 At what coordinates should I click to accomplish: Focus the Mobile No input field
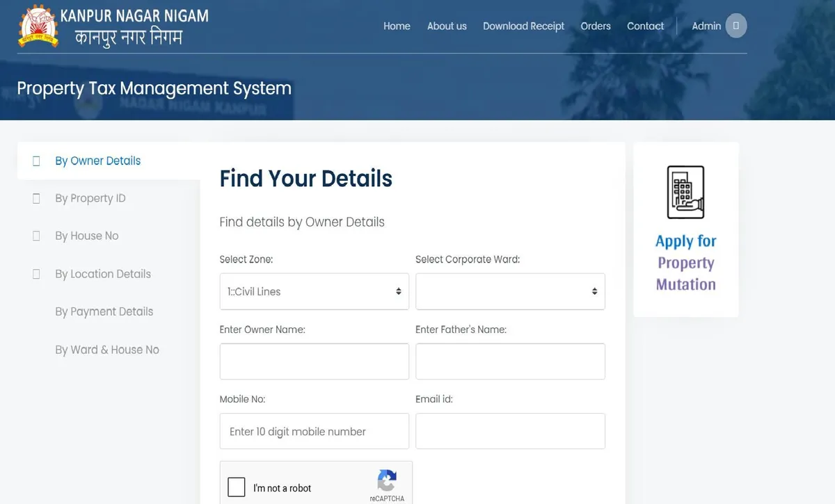coord(314,432)
